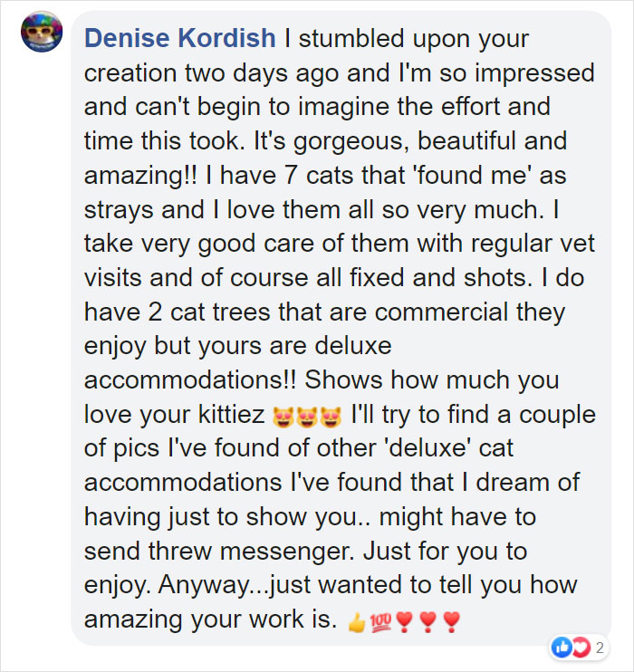Click the red Love reaction icon
This screenshot has width=634, height=672.
[x=581, y=648]
